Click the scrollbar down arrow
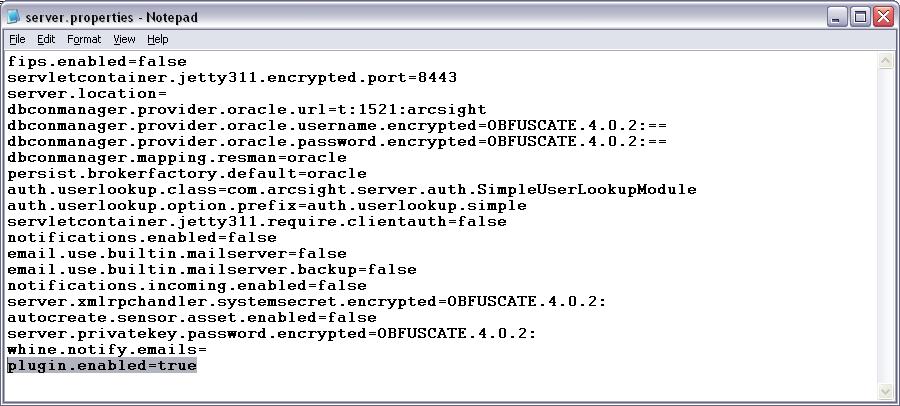 [886, 392]
